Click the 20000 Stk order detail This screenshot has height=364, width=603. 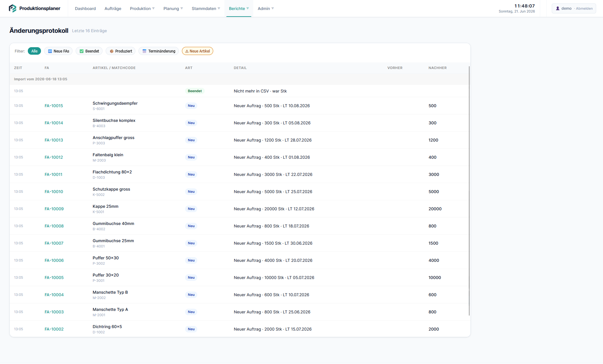pyautogui.click(x=274, y=209)
